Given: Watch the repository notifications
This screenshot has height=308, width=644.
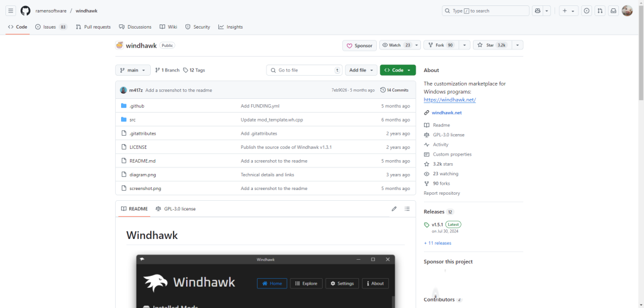Looking at the screenshot, I should (397, 45).
